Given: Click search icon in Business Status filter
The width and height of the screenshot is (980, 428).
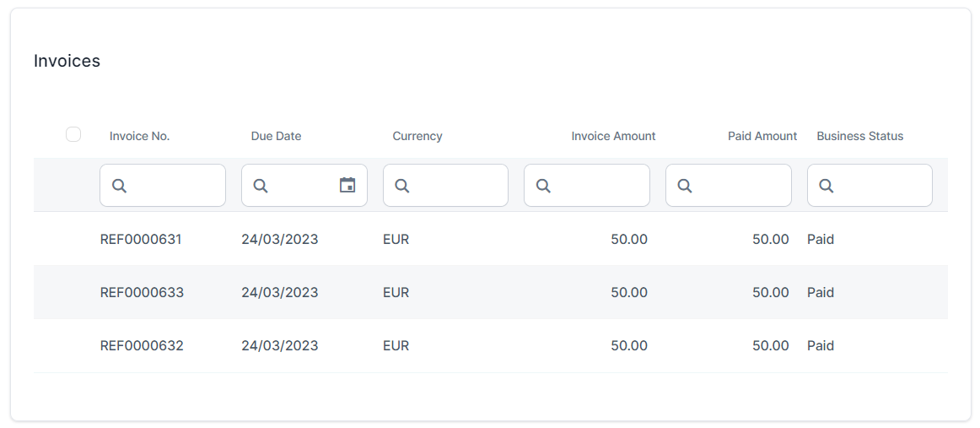Looking at the screenshot, I should coord(827,186).
